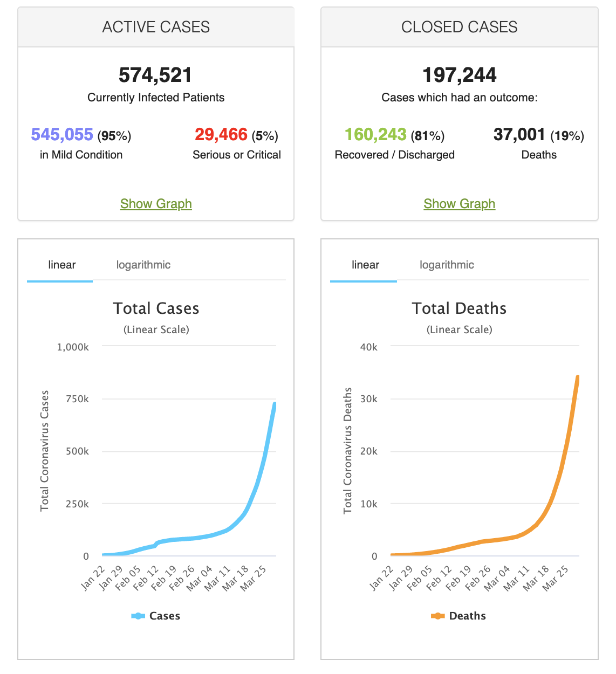Select linear tab on Total Cases chart
Viewport: 616px width, 674px height.
click(x=61, y=265)
